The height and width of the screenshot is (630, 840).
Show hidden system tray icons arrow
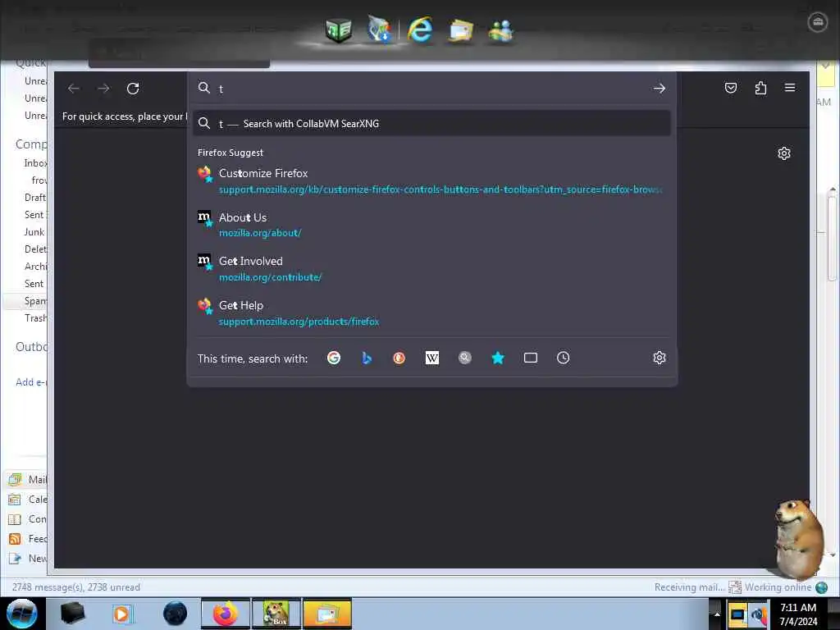tap(717, 614)
